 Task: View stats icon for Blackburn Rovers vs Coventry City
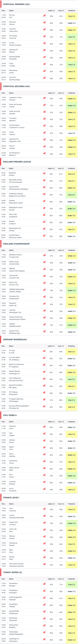[x=44, y=255]
